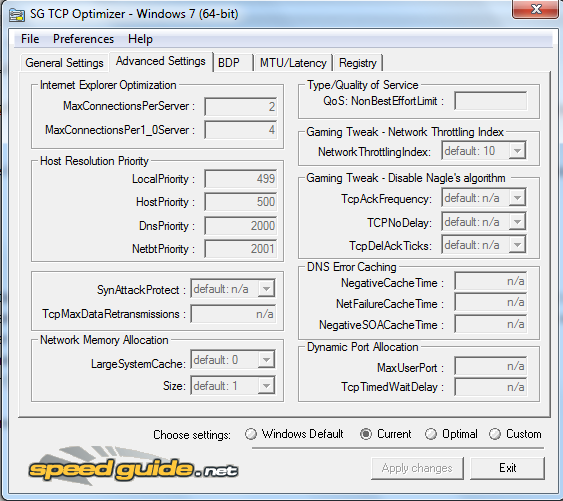The image size is (563, 501).
Task: Click the 'Gaming Tweak - Disable Nagle's algorithm' label
Action: point(406,178)
